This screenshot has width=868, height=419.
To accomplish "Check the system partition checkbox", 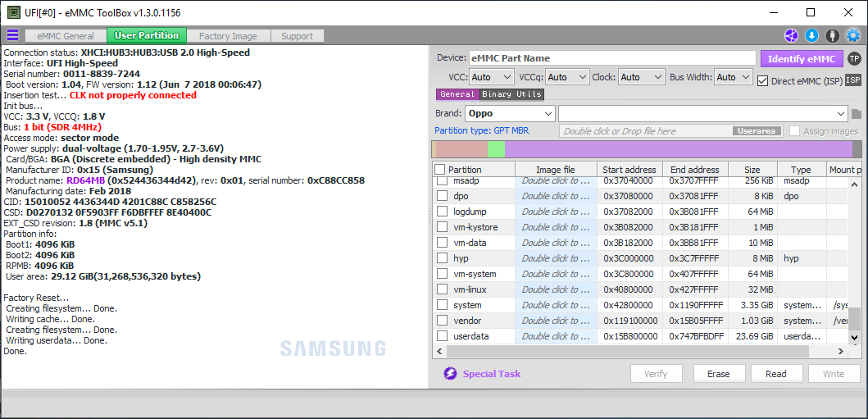I will (443, 305).
